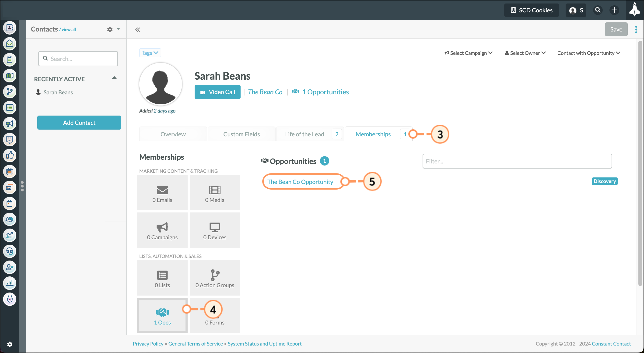The height and width of the screenshot is (353, 644).
Task: Click the Add Contact button
Action: point(79,123)
